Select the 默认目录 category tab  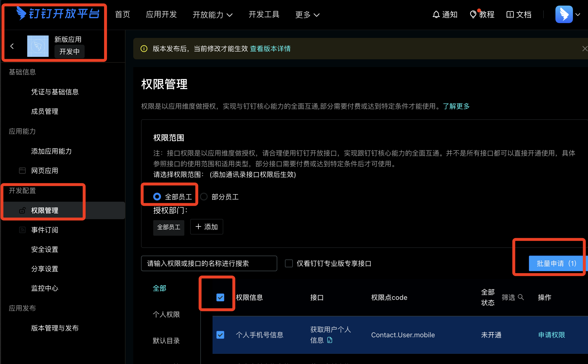tap(166, 341)
